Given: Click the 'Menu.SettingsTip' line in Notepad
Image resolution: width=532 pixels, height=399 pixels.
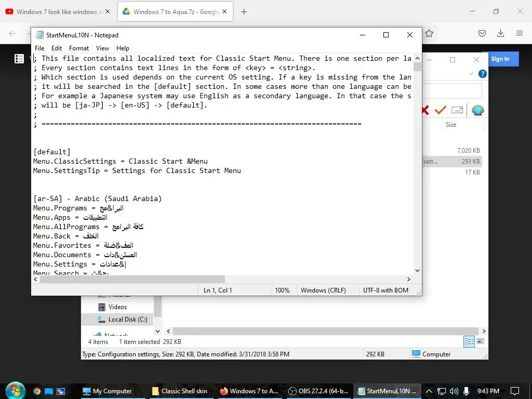Looking at the screenshot, I should [137, 170].
